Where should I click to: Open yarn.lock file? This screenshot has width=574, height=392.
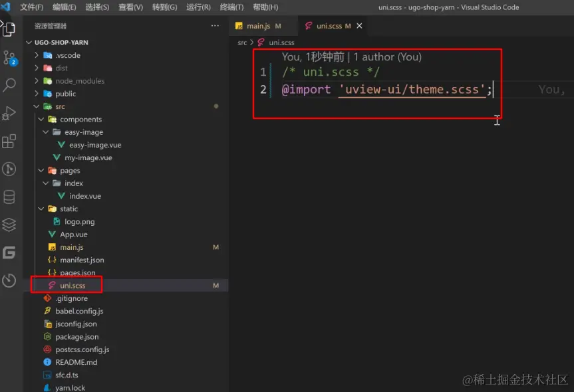[70, 387]
